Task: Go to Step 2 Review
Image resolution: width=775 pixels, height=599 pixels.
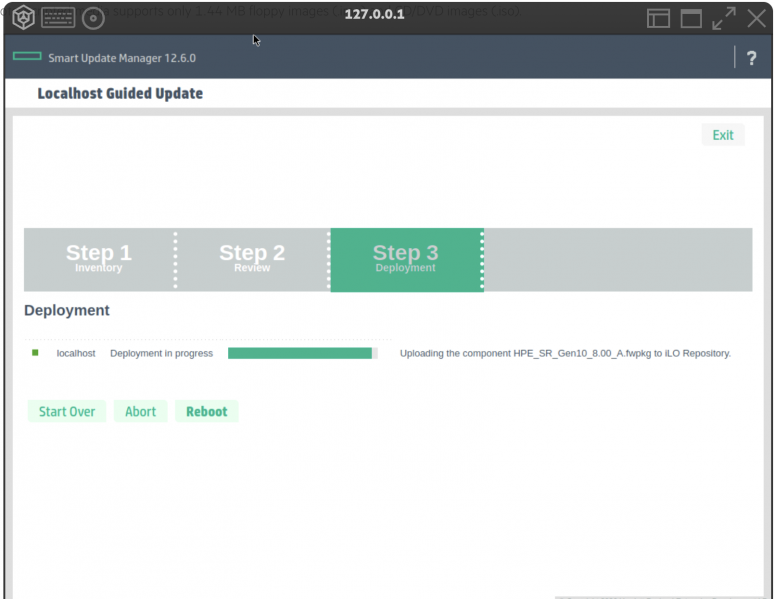Action: coord(252,259)
